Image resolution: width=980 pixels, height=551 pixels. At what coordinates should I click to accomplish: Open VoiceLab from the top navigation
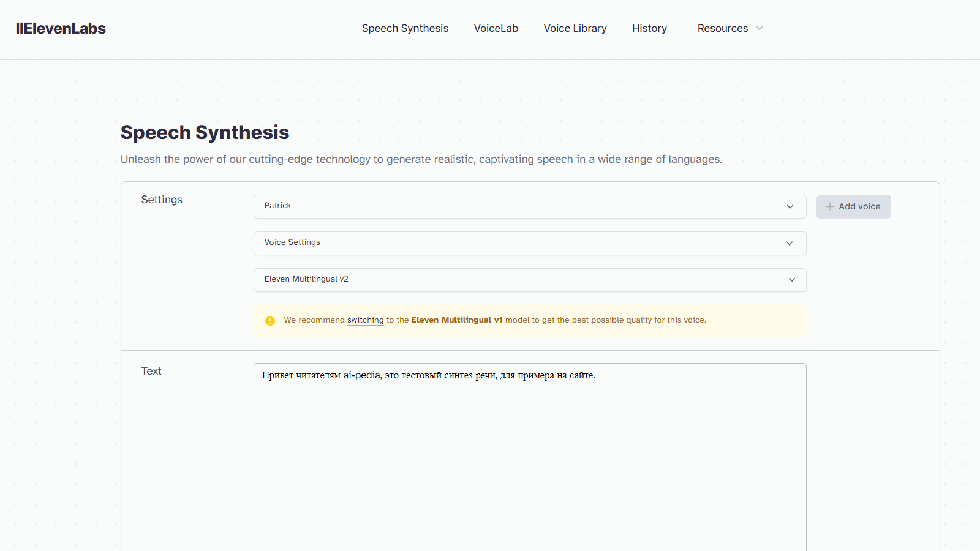496,28
